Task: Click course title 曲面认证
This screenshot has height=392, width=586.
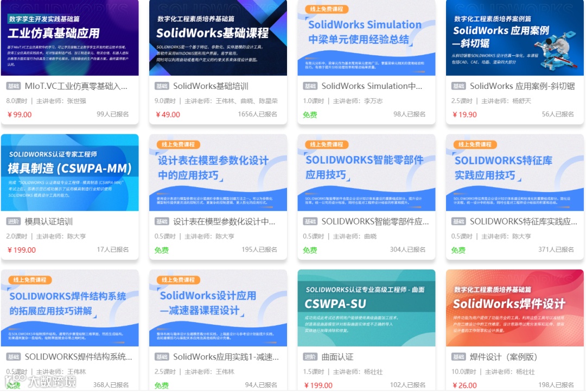Action: point(337,357)
